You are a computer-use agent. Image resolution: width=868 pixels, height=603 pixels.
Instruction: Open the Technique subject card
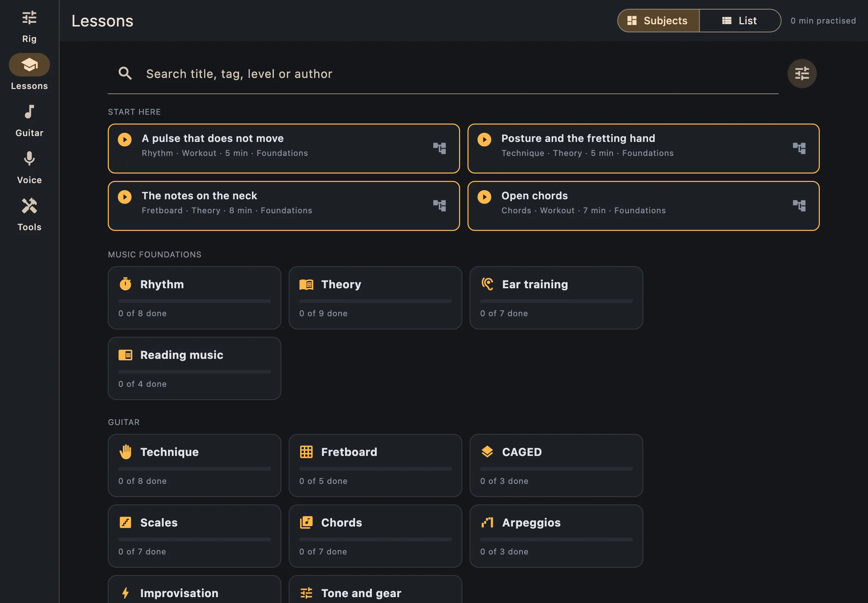coord(194,465)
